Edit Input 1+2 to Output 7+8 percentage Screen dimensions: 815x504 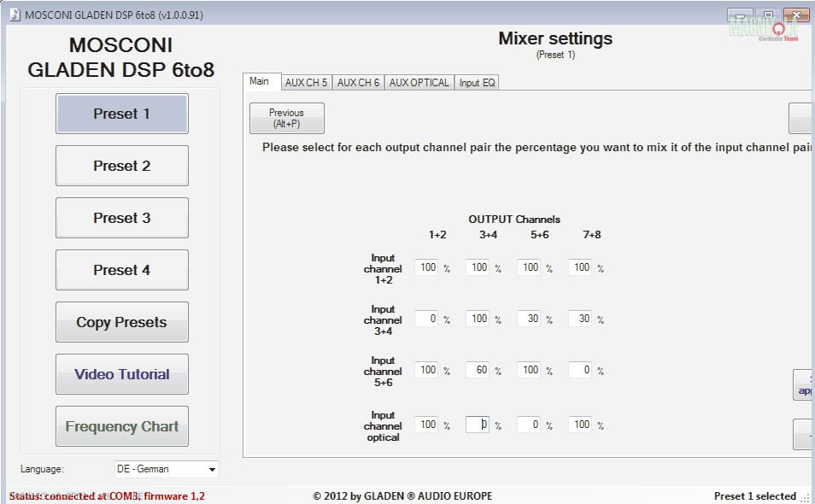point(580,267)
